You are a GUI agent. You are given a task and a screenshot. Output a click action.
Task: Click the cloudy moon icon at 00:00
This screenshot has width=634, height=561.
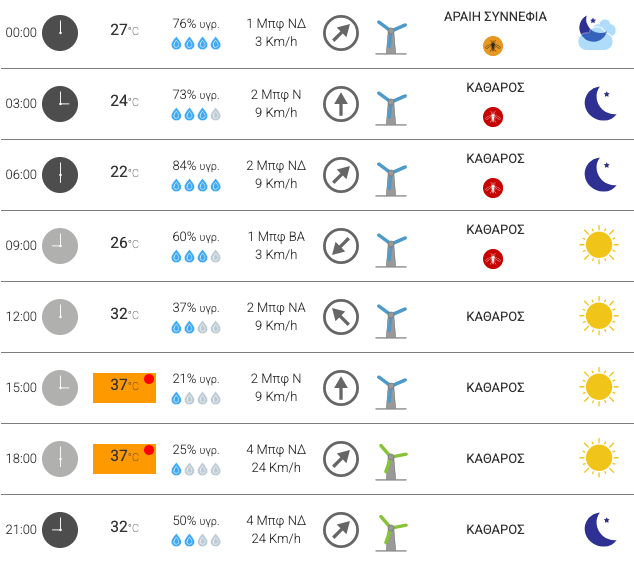[x=597, y=32]
